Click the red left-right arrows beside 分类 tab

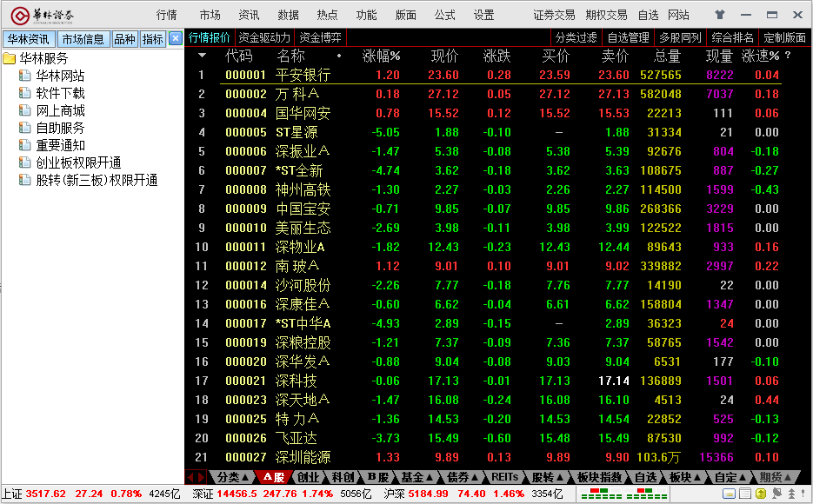click(196, 477)
